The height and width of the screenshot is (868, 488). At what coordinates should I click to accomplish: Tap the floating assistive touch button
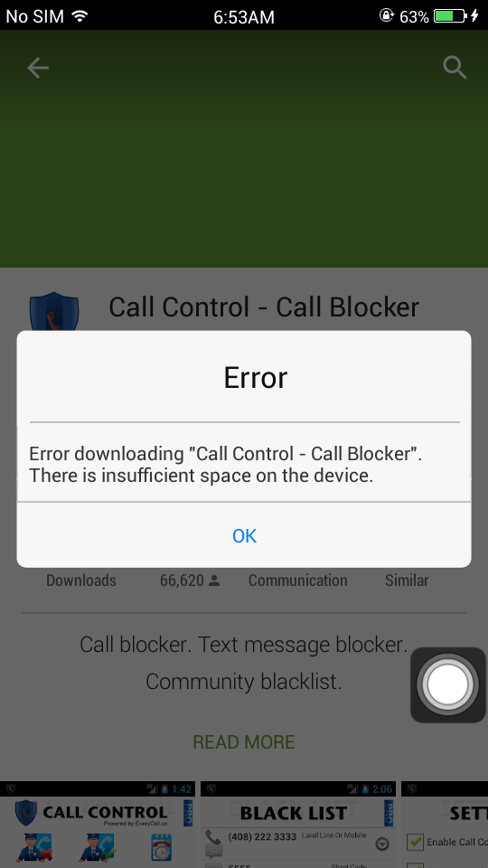(x=447, y=684)
